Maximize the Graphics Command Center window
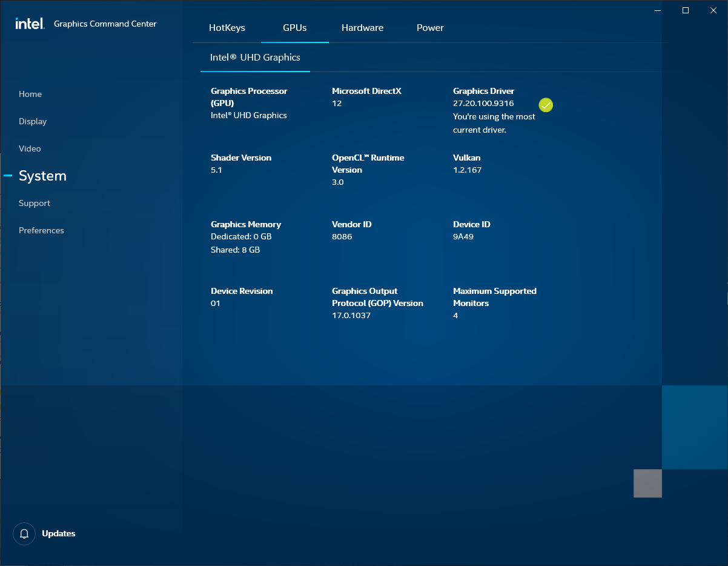The height and width of the screenshot is (566, 728). tap(686, 10)
